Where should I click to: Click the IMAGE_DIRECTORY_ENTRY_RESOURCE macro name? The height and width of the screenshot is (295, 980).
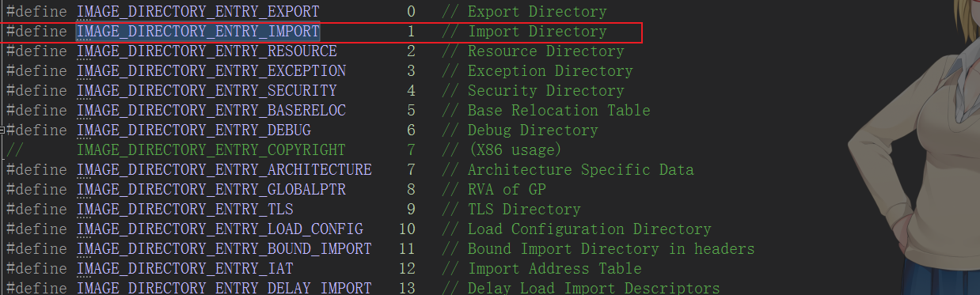pyautogui.click(x=207, y=51)
